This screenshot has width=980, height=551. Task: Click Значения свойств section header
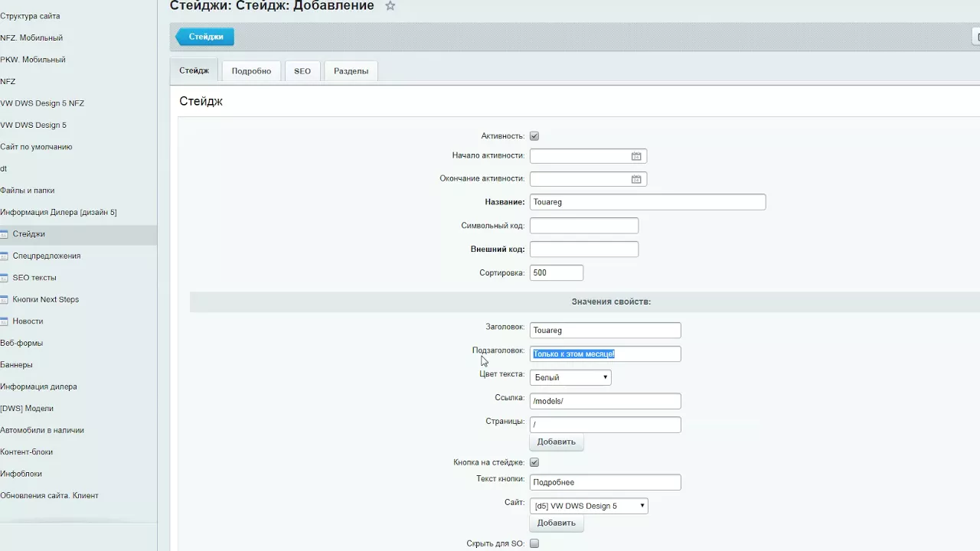[611, 302]
